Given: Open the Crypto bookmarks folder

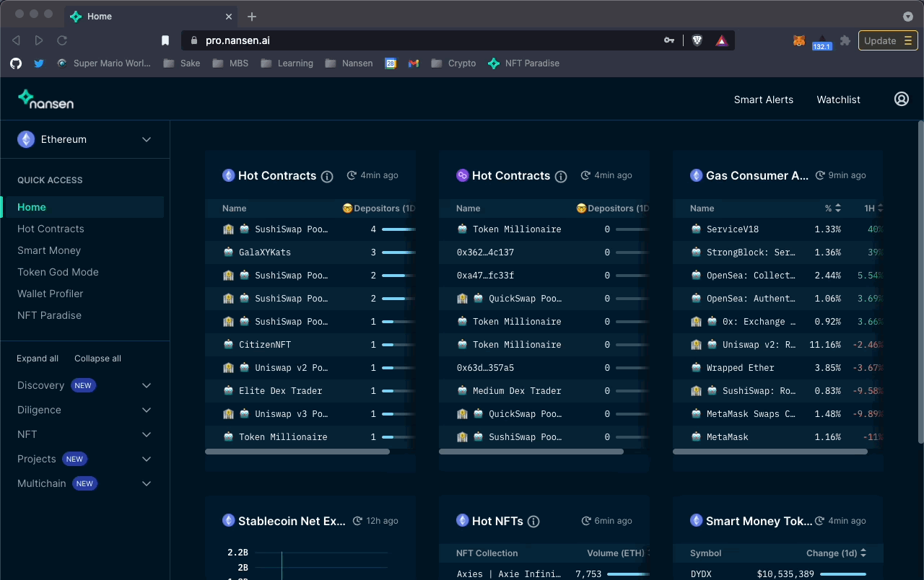Looking at the screenshot, I should (453, 63).
